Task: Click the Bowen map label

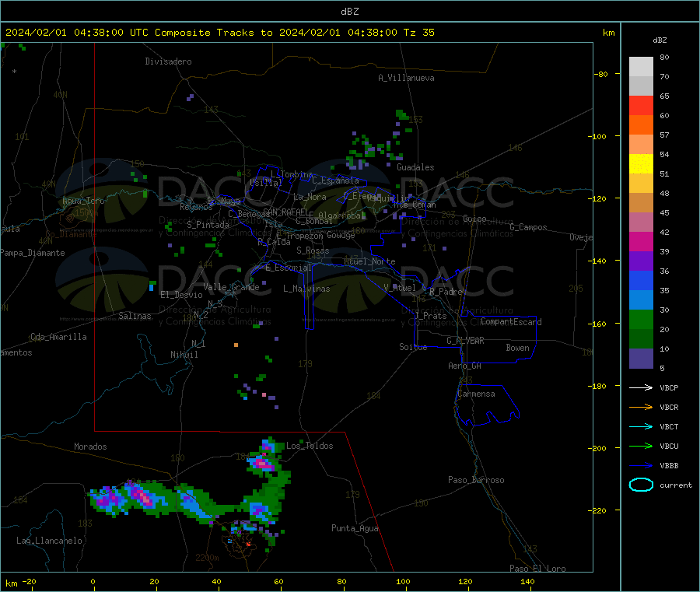Action: (518, 348)
